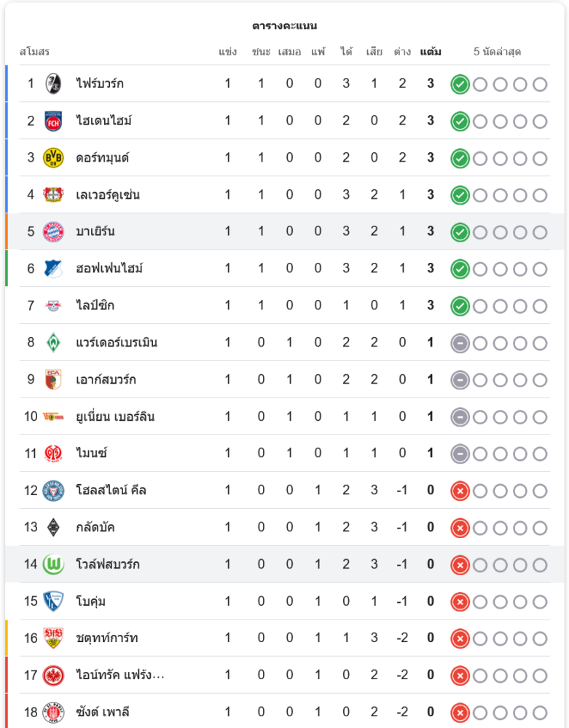This screenshot has width=569, height=728.
Task: Click the VfB Stuttgart crest
Action: pyautogui.click(x=53, y=638)
